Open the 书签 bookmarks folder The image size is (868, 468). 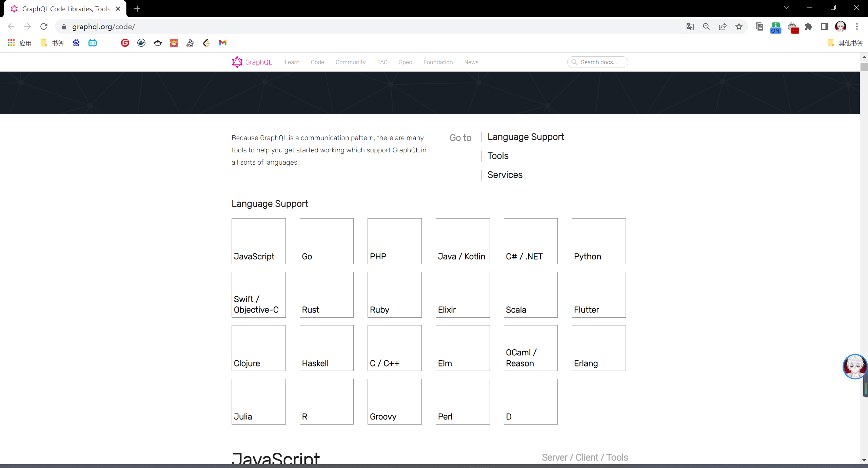tap(52, 43)
